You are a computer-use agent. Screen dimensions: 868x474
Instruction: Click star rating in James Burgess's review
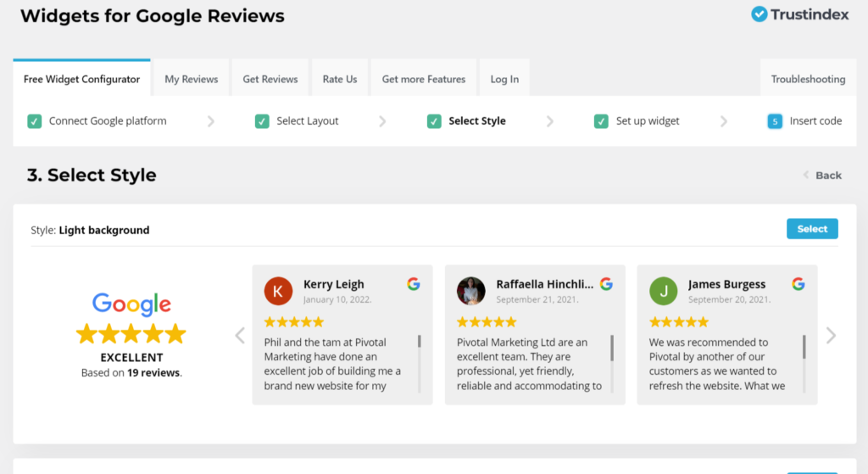click(679, 321)
